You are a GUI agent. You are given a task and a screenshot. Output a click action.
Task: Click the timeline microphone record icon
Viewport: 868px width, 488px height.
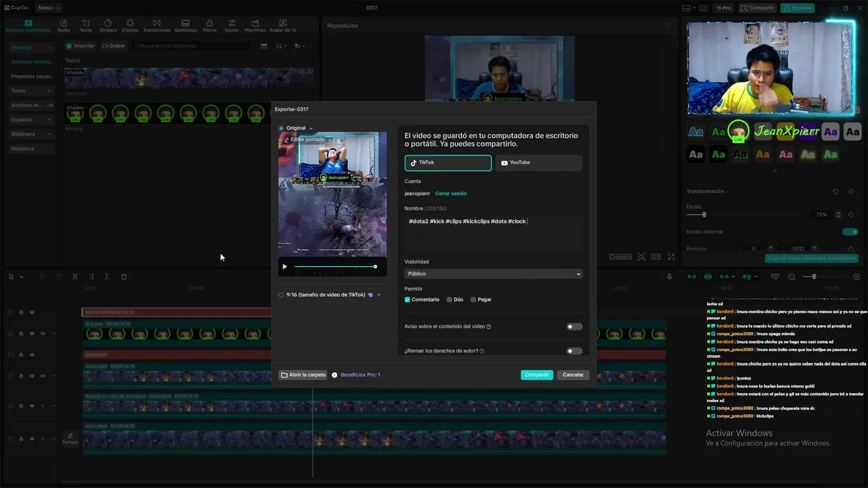click(x=670, y=277)
